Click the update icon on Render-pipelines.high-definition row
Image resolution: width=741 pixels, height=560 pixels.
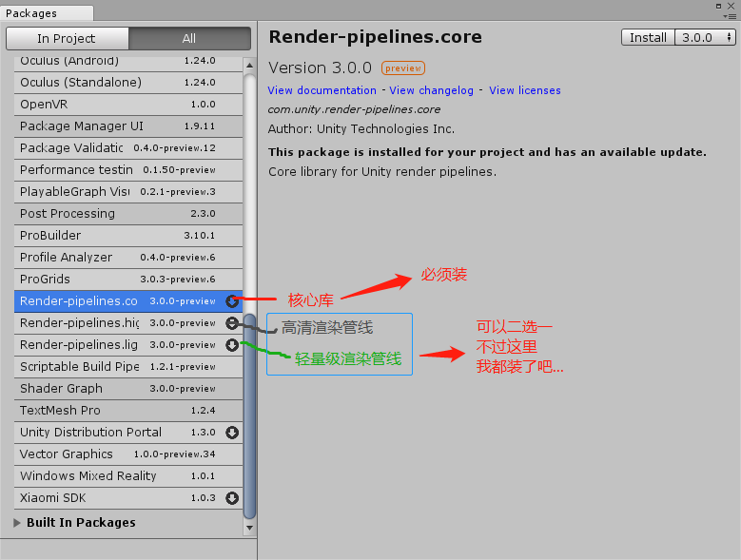click(x=232, y=323)
